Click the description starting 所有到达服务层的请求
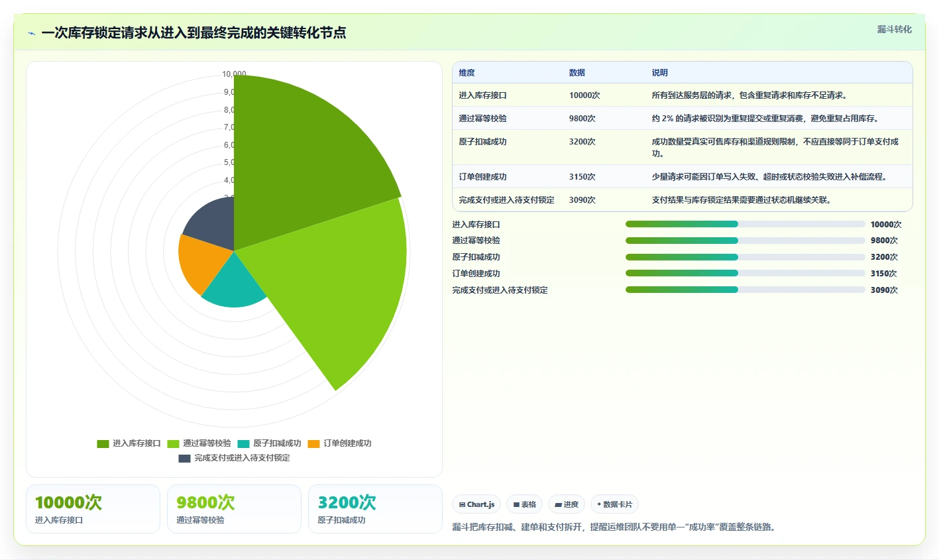This screenshot has height=560, width=939. [x=749, y=95]
